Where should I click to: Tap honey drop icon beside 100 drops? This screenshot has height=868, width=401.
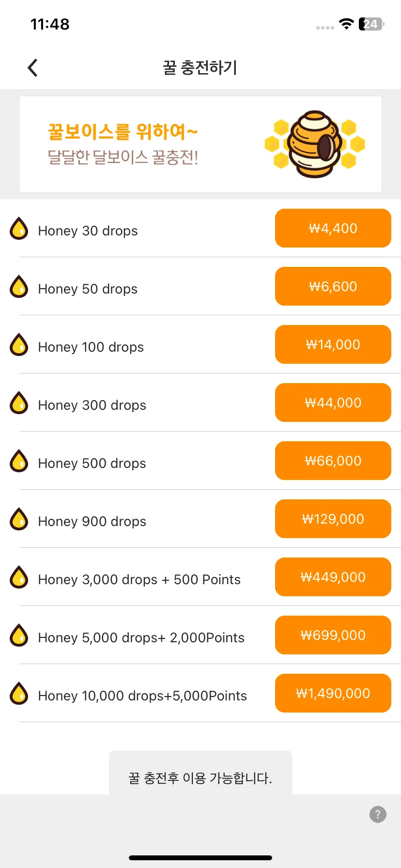19,344
